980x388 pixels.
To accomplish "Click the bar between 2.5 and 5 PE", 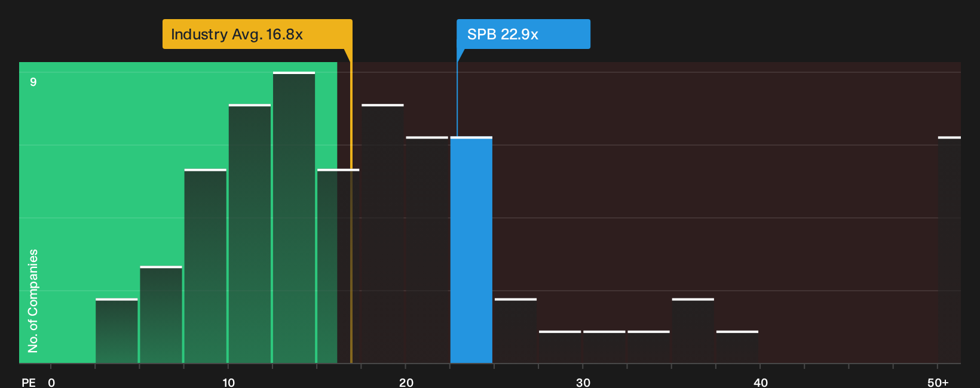I will (x=117, y=331).
